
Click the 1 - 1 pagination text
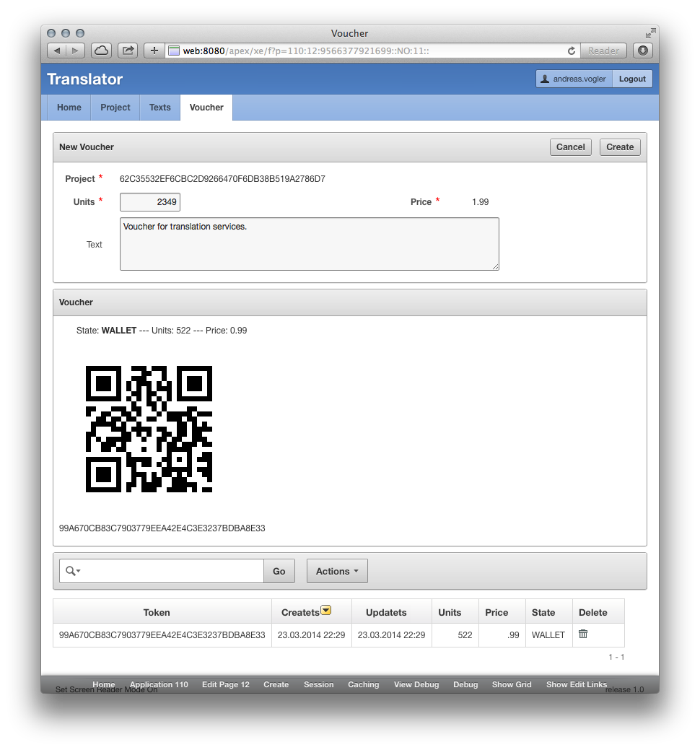pos(616,657)
